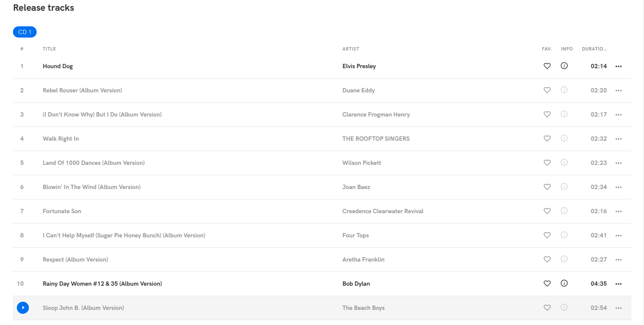The width and height of the screenshot is (644, 325).
Task: Click the info icon for Blowin' In The Wind
Action: [x=564, y=187]
